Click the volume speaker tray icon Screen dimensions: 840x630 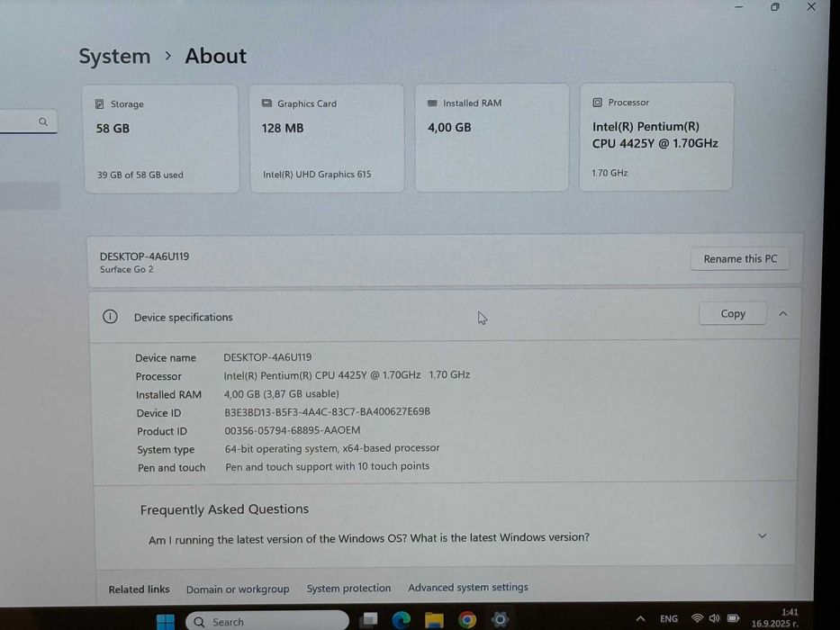coord(715,618)
